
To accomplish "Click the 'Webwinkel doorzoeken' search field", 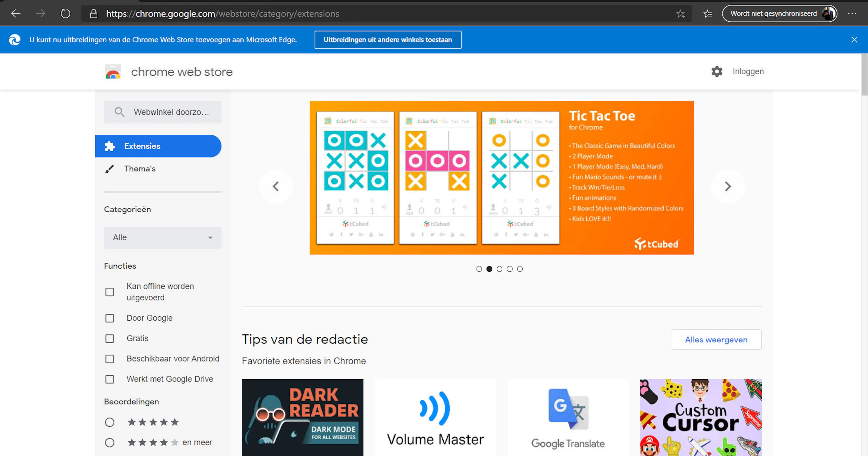I will [x=162, y=112].
